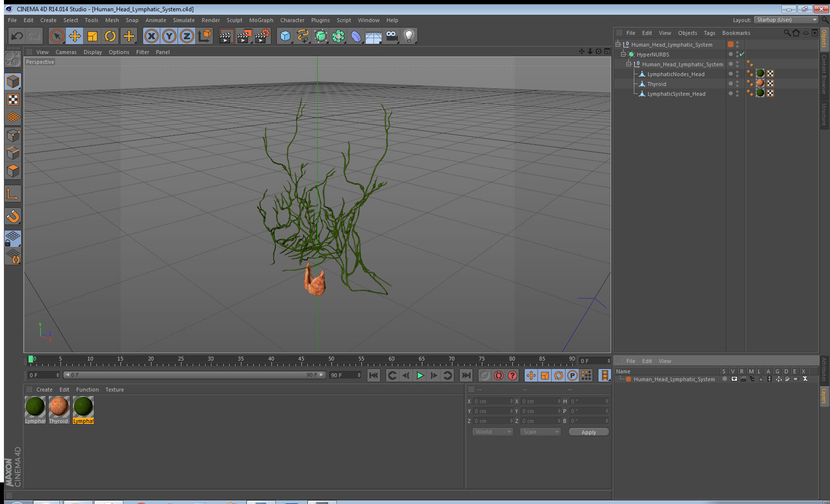Activate the Rotate tool
Screen dimensions: 830x504
pos(110,36)
